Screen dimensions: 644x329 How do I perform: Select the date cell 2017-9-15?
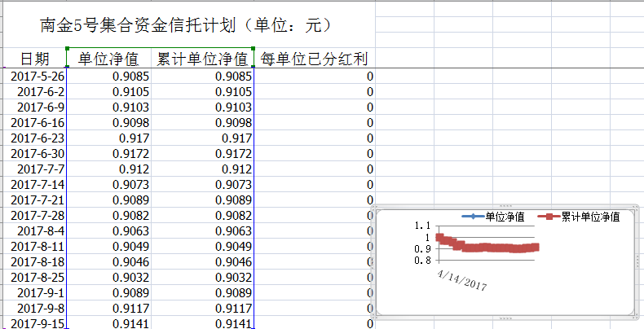tap(34, 323)
